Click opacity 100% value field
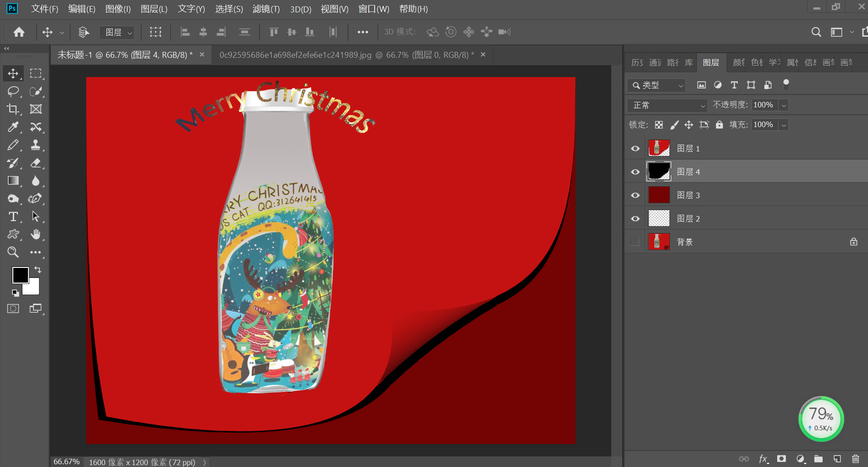The width and height of the screenshot is (868, 467). tap(765, 105)
